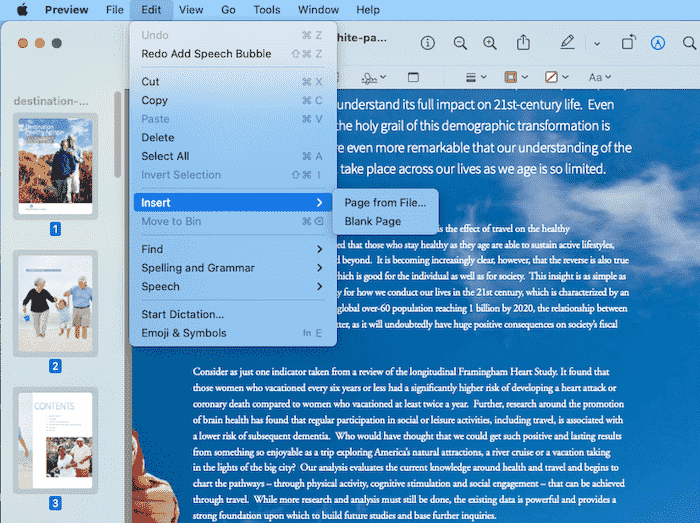Close the open Edit menu
The width and height of the screenshot is (700, 523).
pos(151,10)
